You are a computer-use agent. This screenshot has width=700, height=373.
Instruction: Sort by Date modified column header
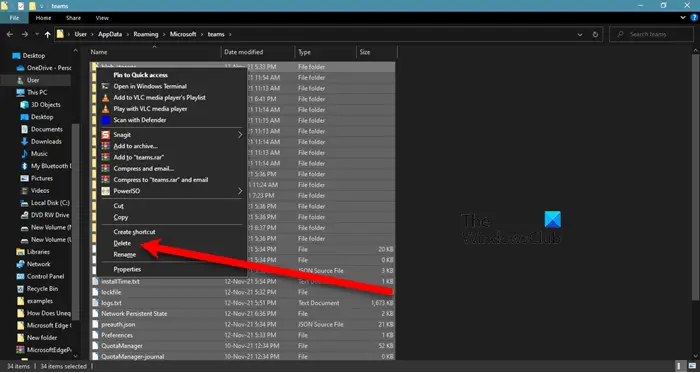point(258,52)
